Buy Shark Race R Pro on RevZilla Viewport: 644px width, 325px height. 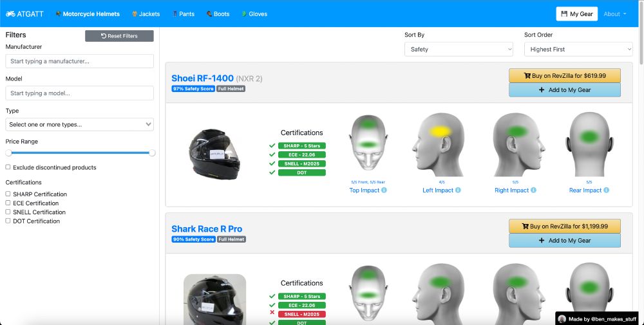(x=565, y=226)
